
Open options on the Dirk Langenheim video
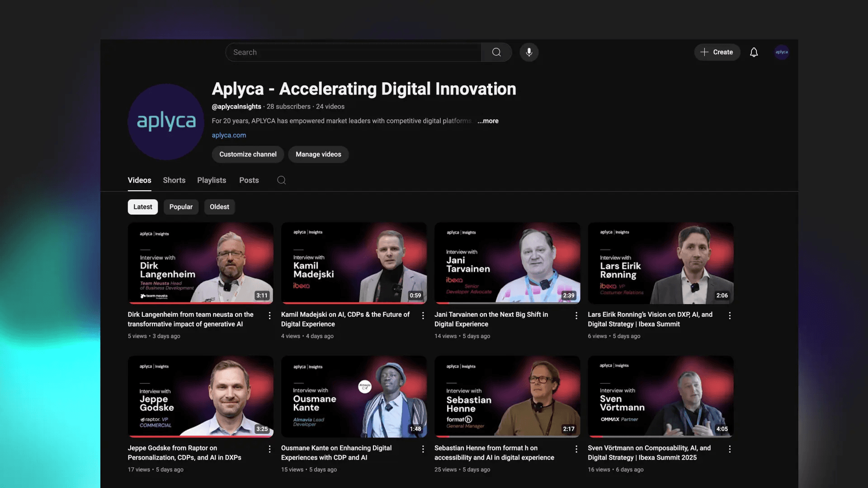coord(270,315)
